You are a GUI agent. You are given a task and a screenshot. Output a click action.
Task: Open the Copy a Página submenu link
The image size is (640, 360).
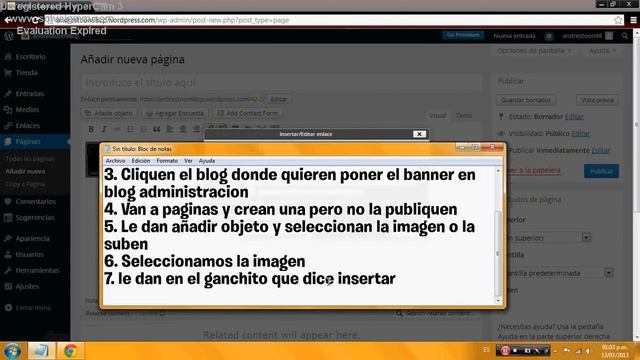25,184
